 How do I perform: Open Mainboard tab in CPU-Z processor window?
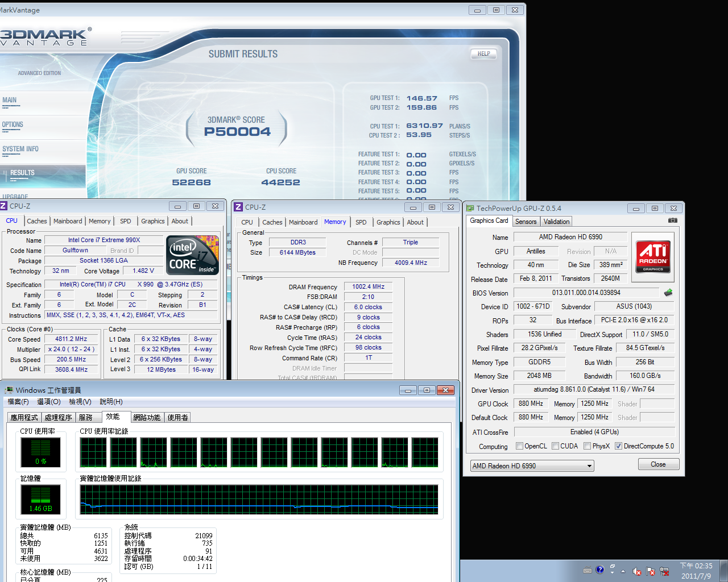coord(68,221)
